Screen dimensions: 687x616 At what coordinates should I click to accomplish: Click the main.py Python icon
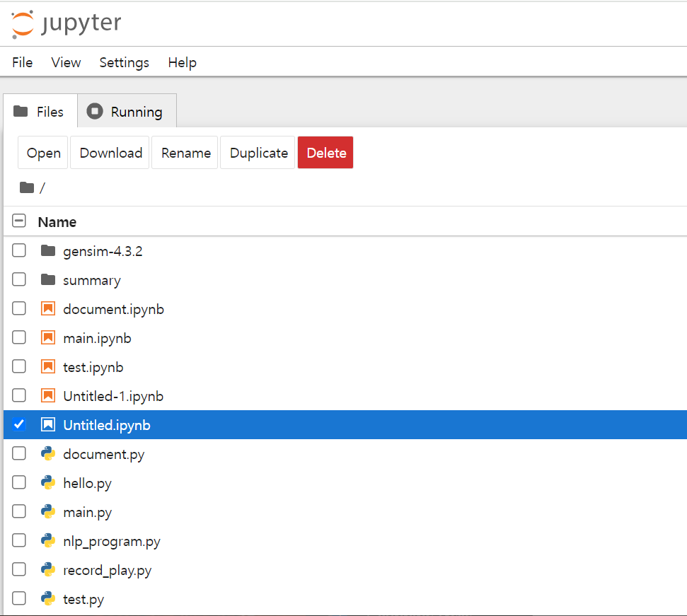(47, 511)
